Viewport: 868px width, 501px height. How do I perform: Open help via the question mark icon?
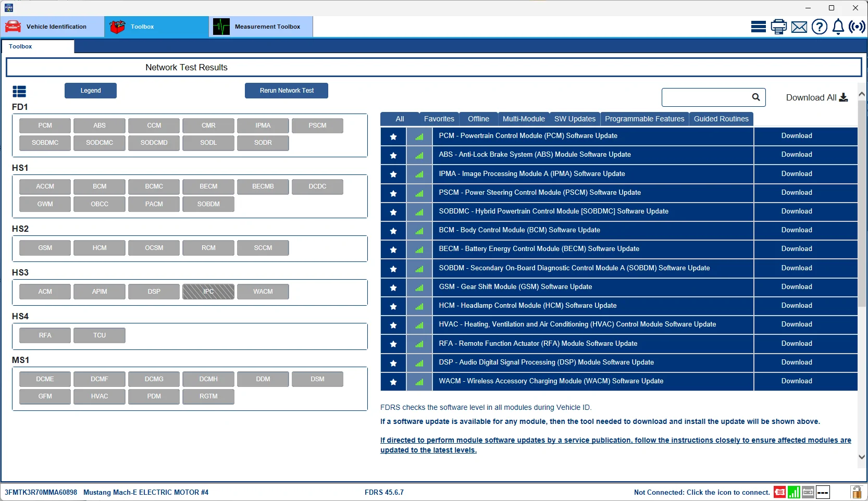[820, 27]
